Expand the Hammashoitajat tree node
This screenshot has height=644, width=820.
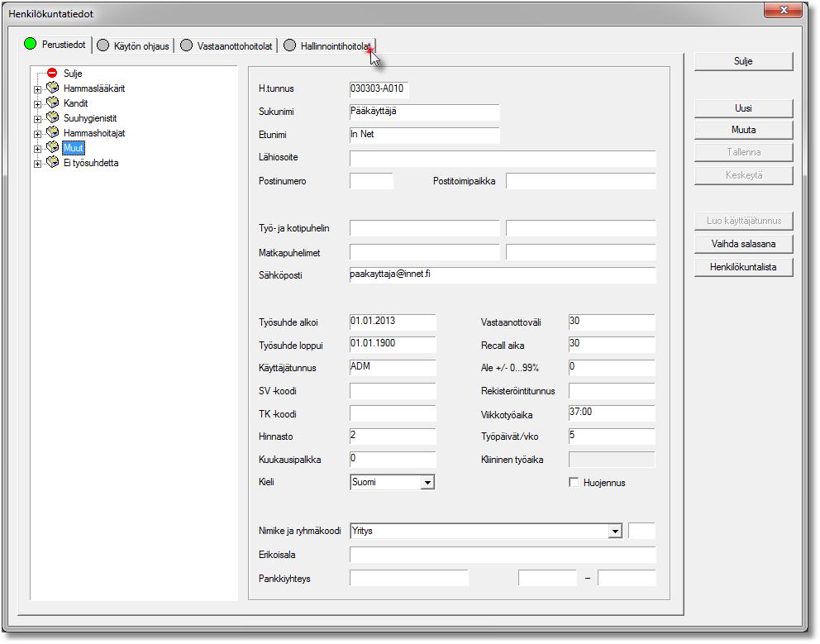pyautogui.click(x=38, y=134)
